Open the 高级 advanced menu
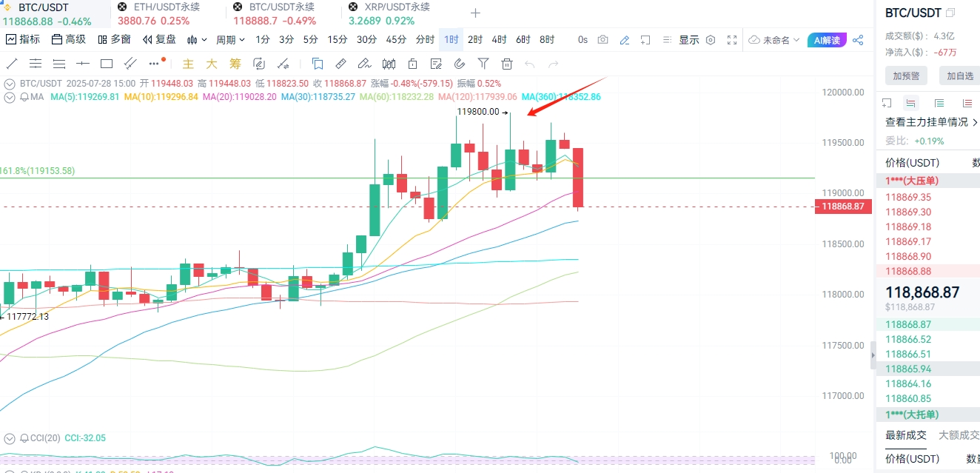 69,40
